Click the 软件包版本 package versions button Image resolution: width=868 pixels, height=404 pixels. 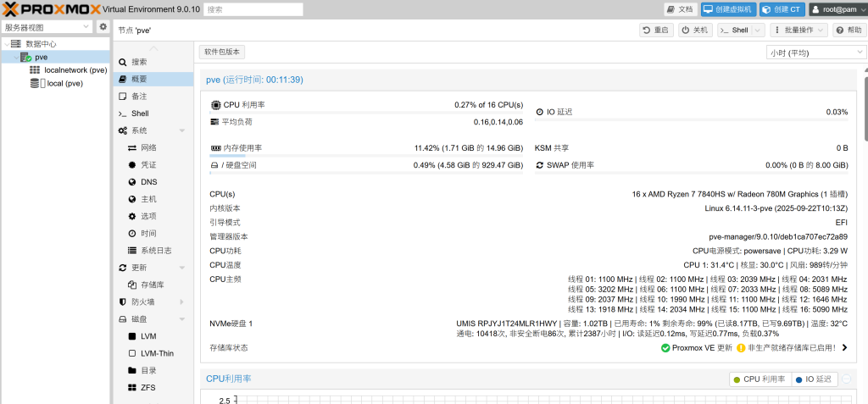pyautogui.click(x=222, y=52)
